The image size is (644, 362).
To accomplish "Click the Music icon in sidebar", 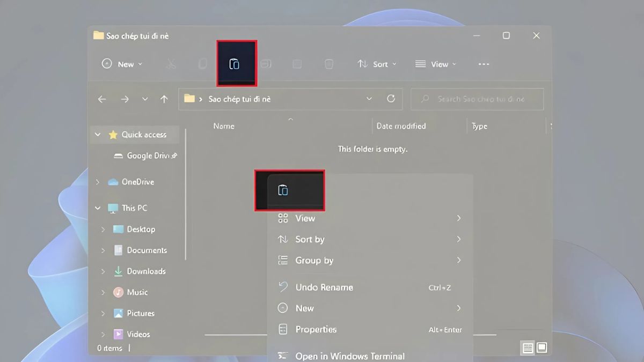I will coord(118,292).
